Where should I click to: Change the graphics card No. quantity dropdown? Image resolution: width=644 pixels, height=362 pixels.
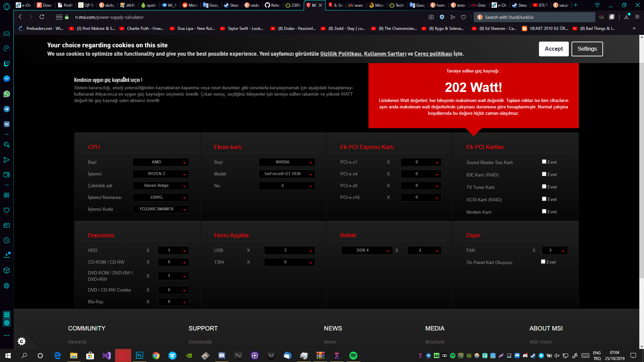[287, 186]
